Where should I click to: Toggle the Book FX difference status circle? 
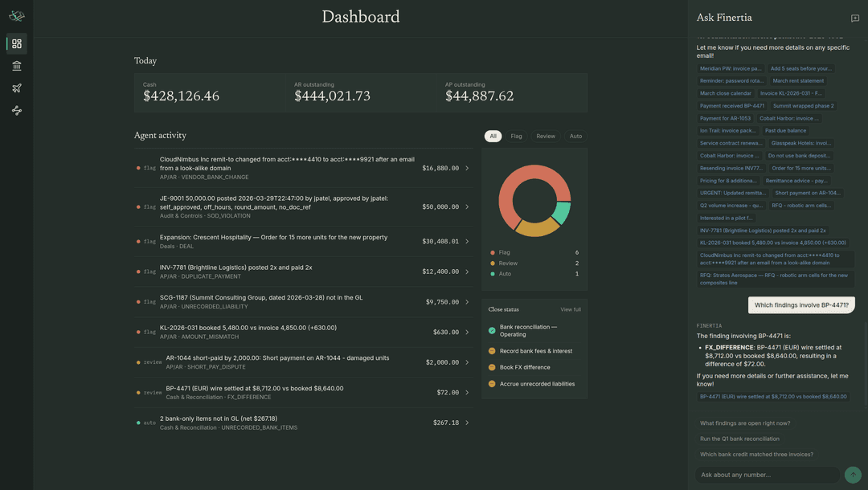pos(492,367)
